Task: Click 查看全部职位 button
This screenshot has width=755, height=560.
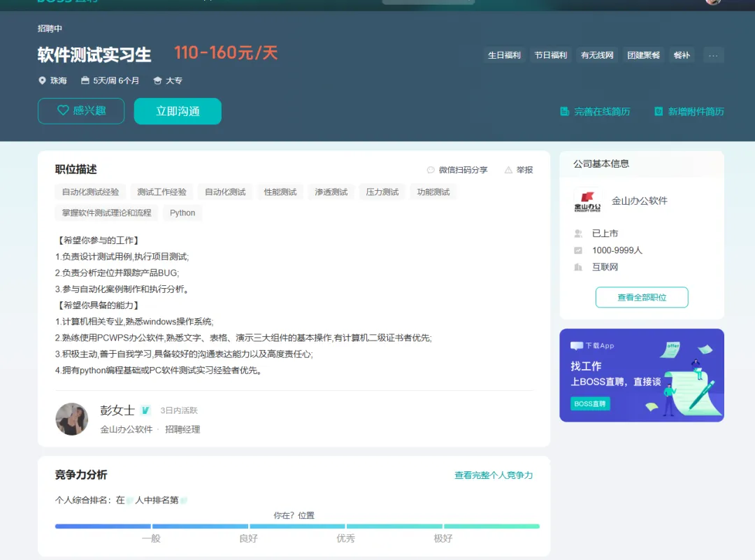Action: coord(642,298)
